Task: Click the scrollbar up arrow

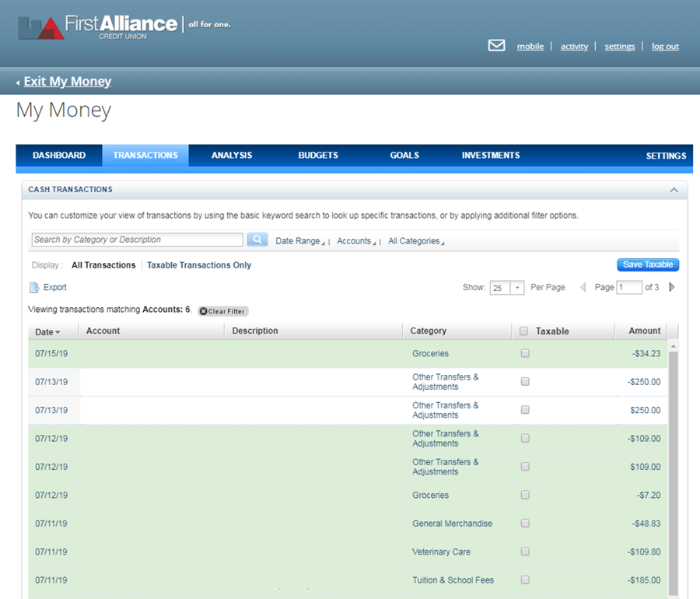Action: (674, 346)
